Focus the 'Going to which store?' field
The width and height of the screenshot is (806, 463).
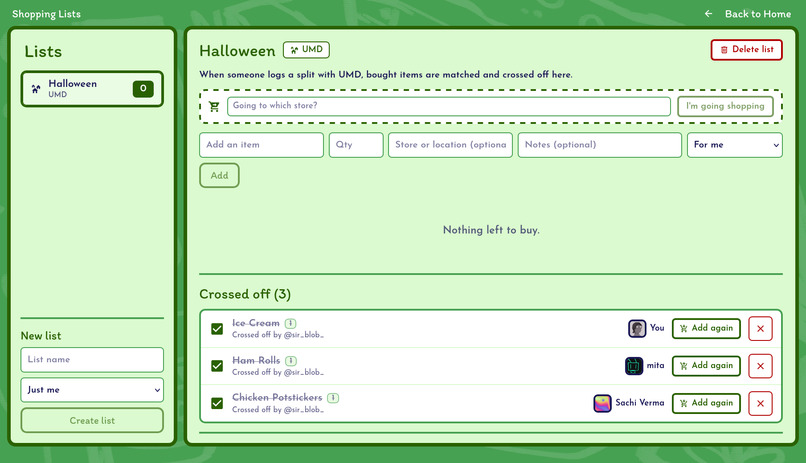(x=449, y=106)
